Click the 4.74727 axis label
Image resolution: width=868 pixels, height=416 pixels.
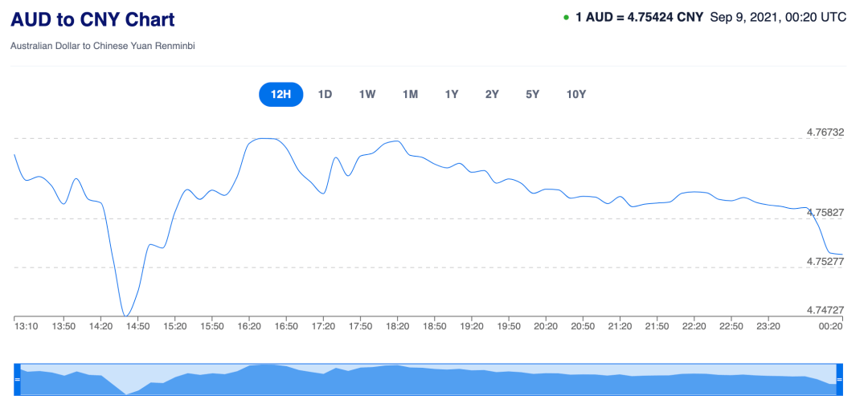[825, 310]
